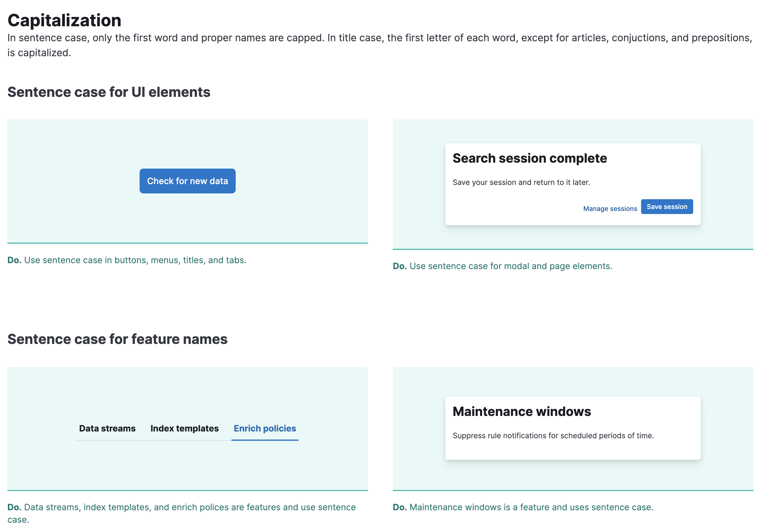Click the caption about data streams being features
The height and width of the screenshot is (532, 759).
coord(182,507)
